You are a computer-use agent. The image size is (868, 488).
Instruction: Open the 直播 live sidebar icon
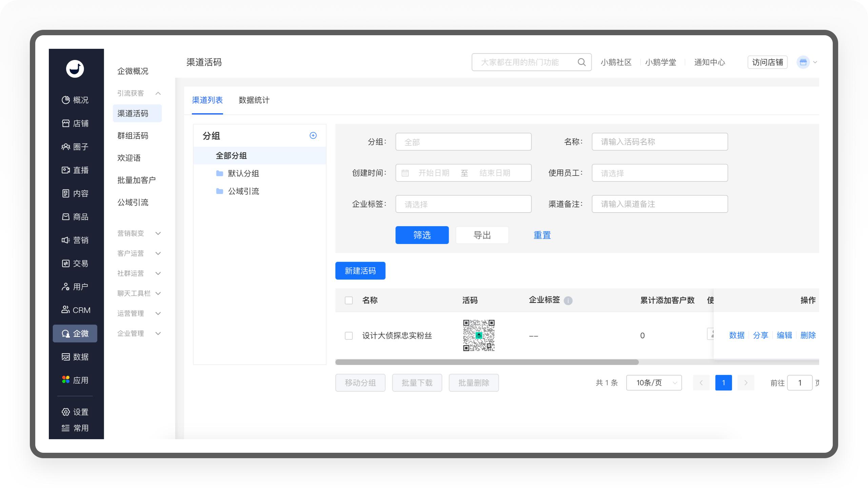(x=66, y=170)
